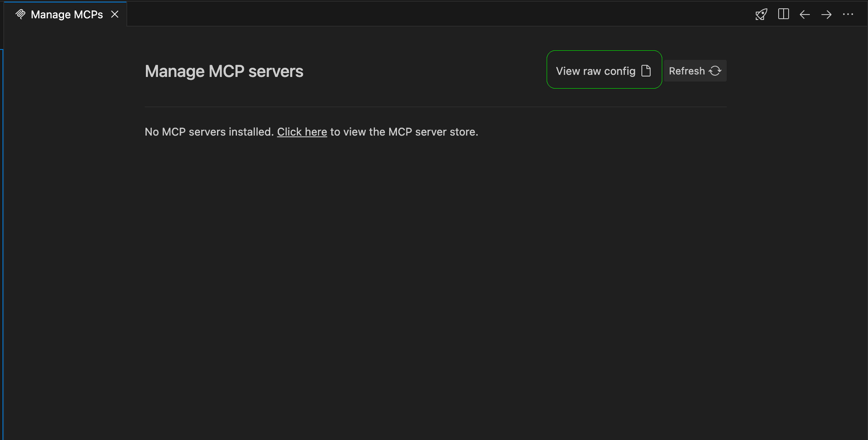The image size is (868, 440).
Task: Close the Manage MCPs tab
Action: coord(115,15)
